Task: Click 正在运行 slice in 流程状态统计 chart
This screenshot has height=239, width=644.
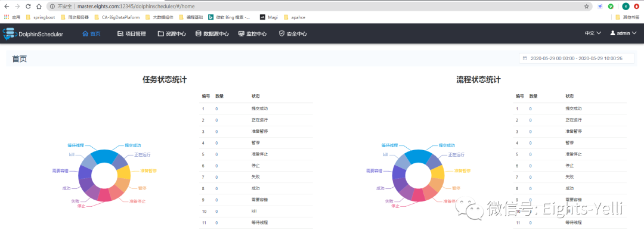Action: click(x=434, y=162)
